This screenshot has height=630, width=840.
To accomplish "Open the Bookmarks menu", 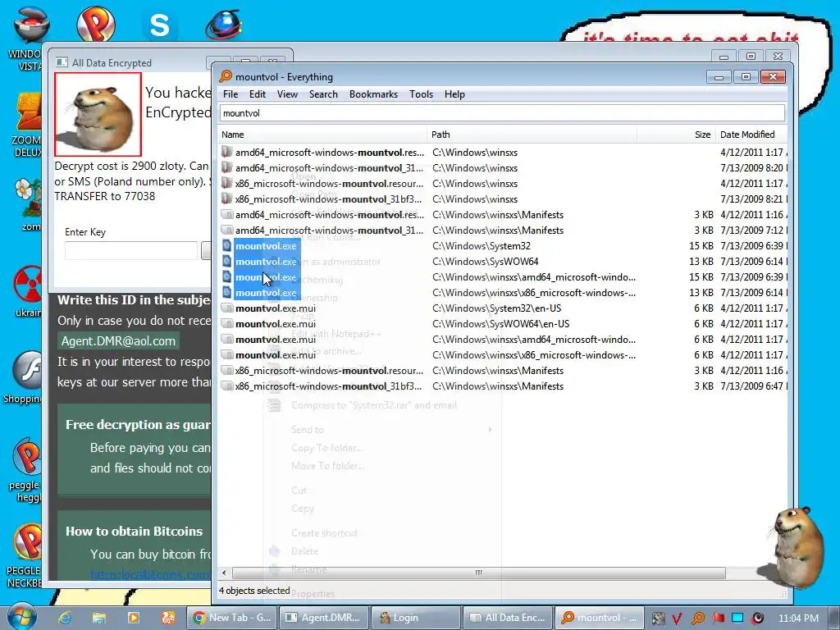I will click(x=373, y=94).
